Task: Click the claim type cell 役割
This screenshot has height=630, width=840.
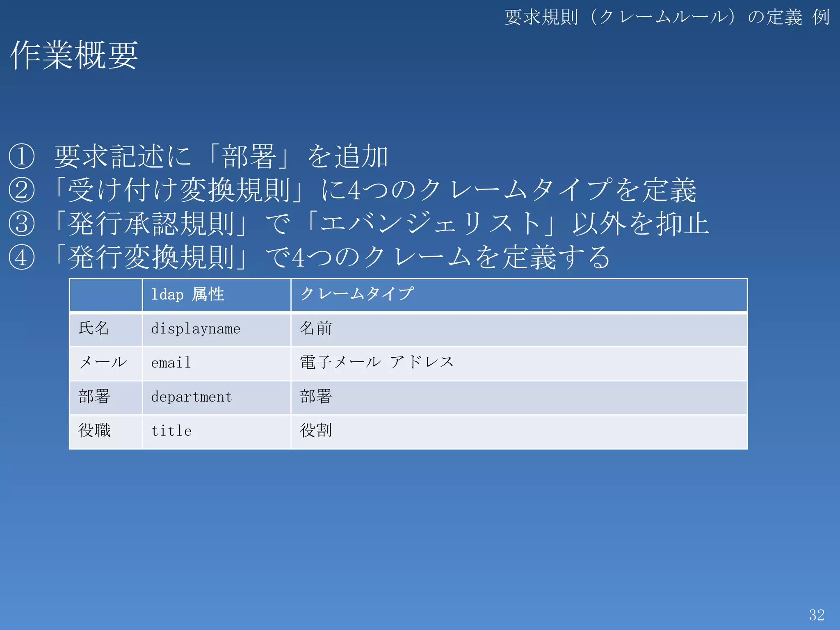Action: point(519,431)
